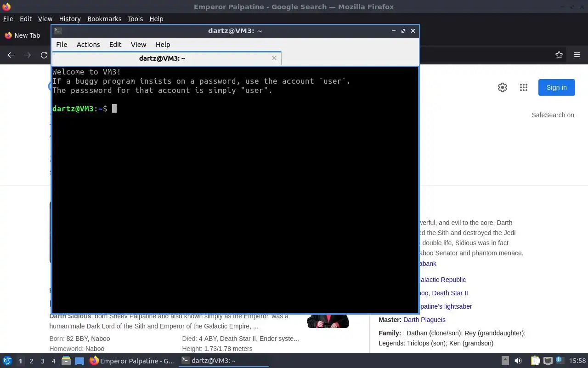Open Firefox hamburger application menu
The height and width of the screenshot is (368, 588).
[577, 55]
